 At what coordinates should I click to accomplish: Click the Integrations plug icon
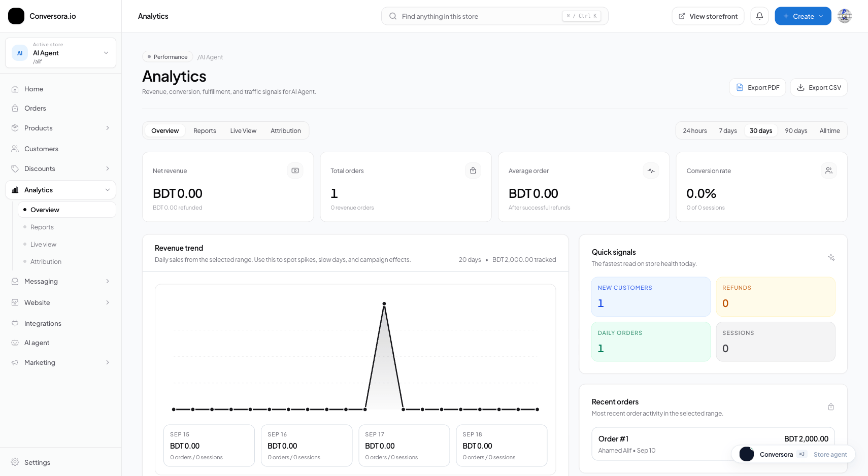pos(15,323)
